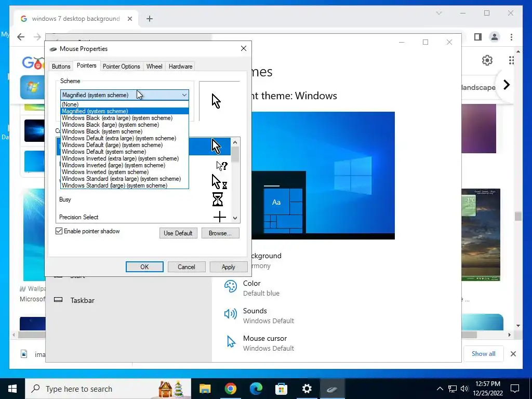
Task: Choose Windows Default (extra large) scheme
Action: click(x=125, y=138)
